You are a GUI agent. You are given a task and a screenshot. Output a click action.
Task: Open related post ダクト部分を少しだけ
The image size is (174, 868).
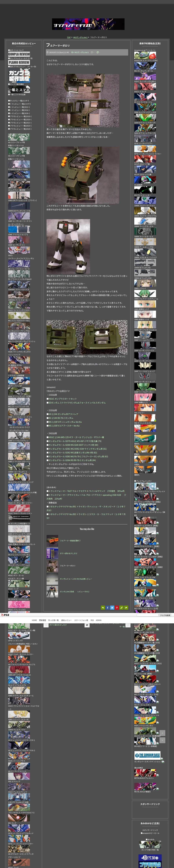click(x=69, y=553)
